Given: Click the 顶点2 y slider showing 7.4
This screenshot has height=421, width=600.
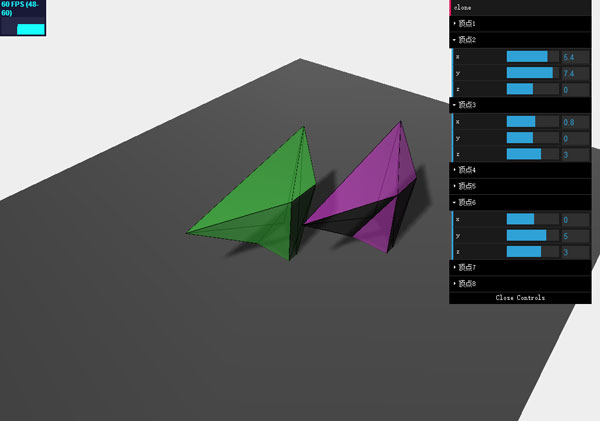Looking at the screenshot, I should click(532, 73).
